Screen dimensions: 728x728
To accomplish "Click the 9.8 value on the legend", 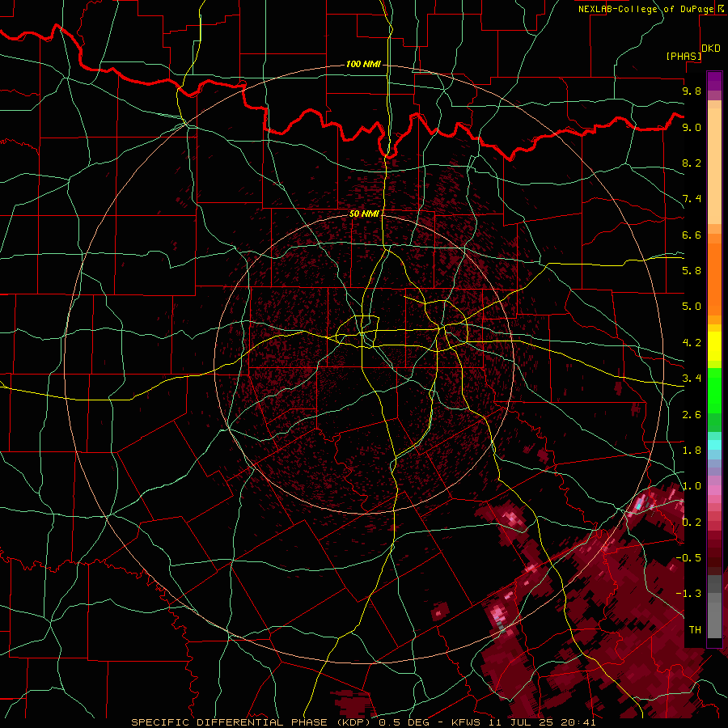I will (x=692, y=91).
